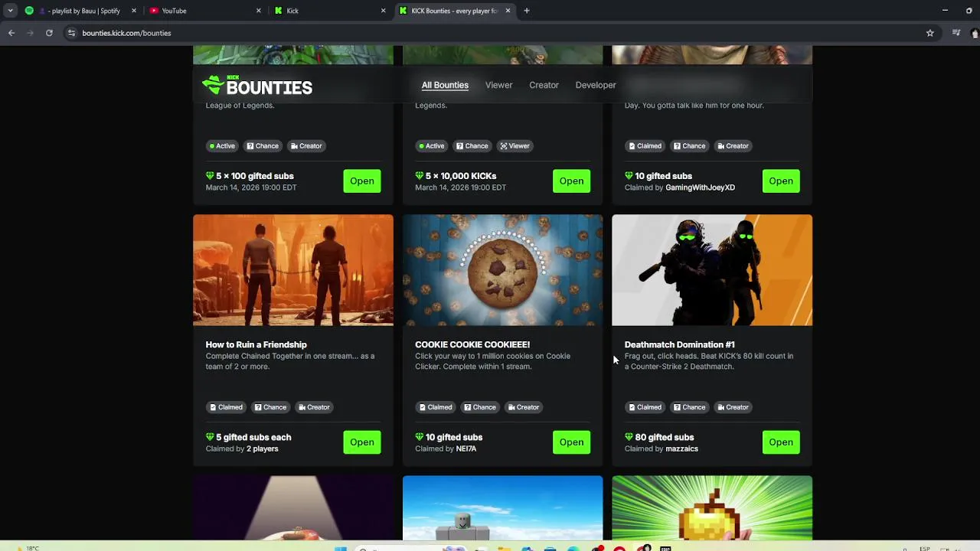Open the Developer tab

[596, 85]
